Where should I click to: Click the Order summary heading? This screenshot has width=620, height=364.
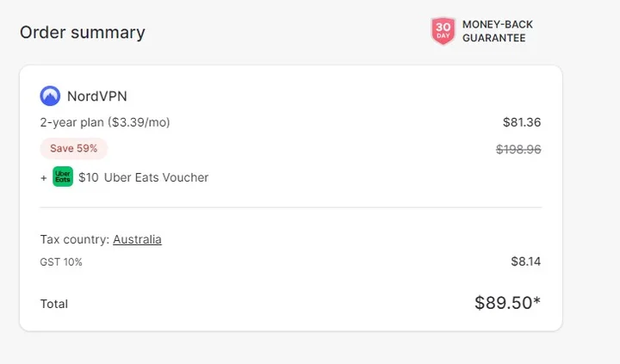click(83, 33)
